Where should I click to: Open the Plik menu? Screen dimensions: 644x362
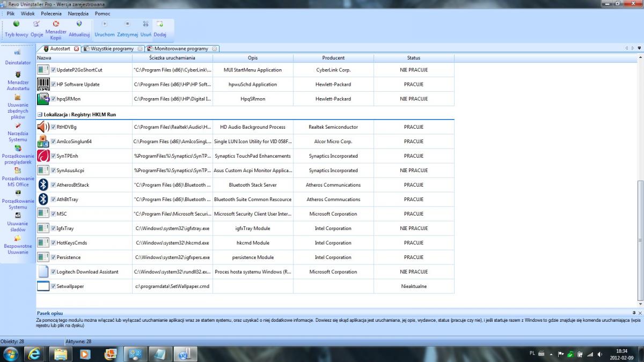coord(11,13)
